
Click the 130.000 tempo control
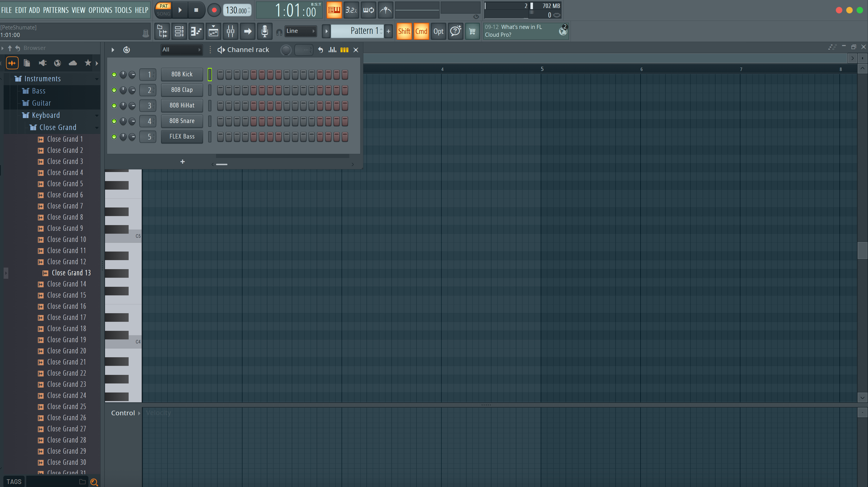[x=237, y=10]
